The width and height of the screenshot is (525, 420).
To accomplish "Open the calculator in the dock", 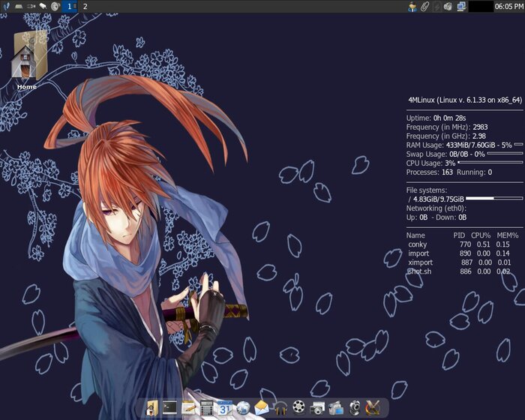I will 206,408.
